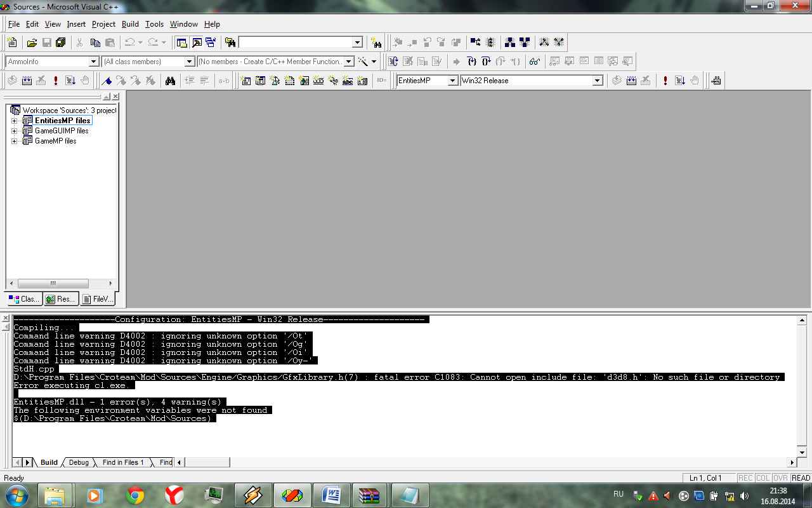
Task: Click the Search binoculars icon beside the find box
Action: click(x=377, y=43)
